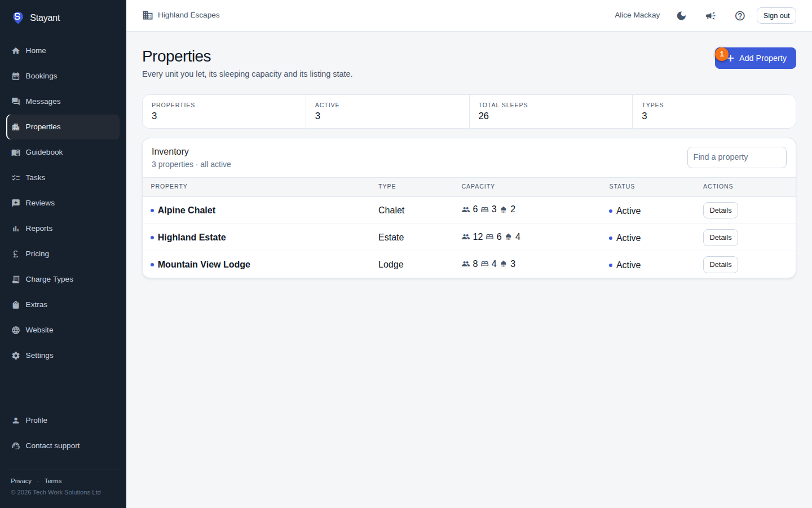Toggle dark mode with the moon icon

(681, 16)
